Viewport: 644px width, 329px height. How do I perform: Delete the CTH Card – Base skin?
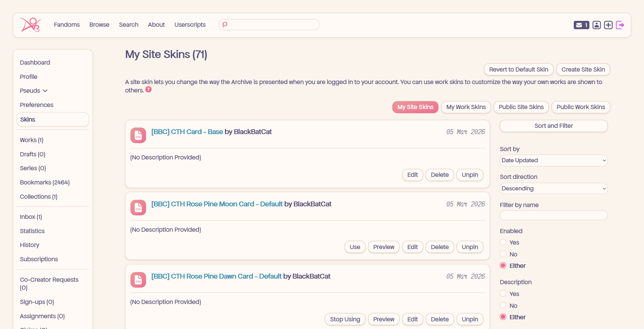tap(440, 175)
